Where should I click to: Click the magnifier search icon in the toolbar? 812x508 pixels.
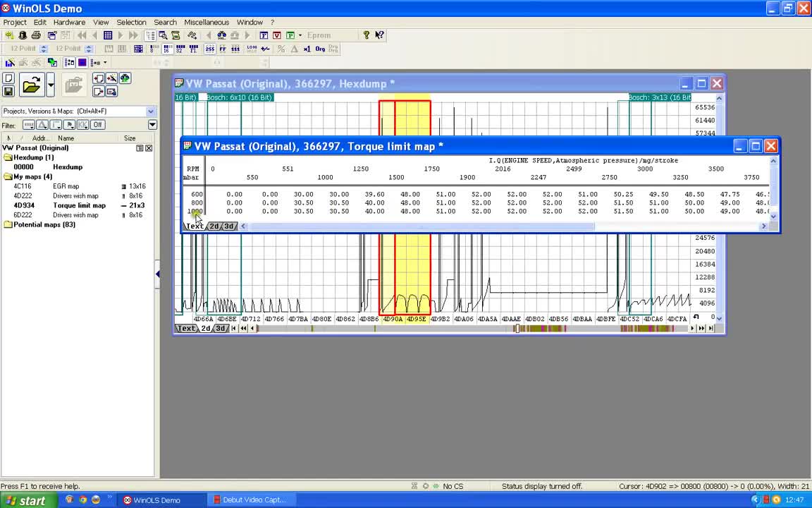click(163, 35)
